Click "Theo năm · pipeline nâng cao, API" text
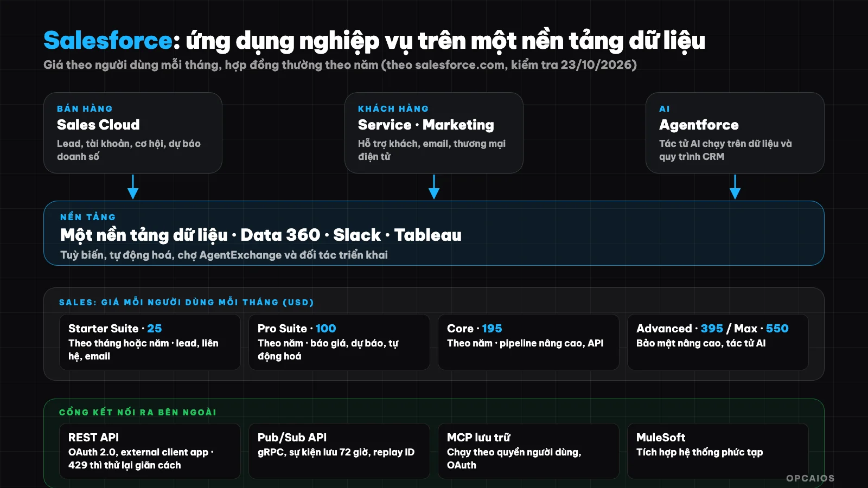Screen dimensions: 868x488 click(525, 343)
